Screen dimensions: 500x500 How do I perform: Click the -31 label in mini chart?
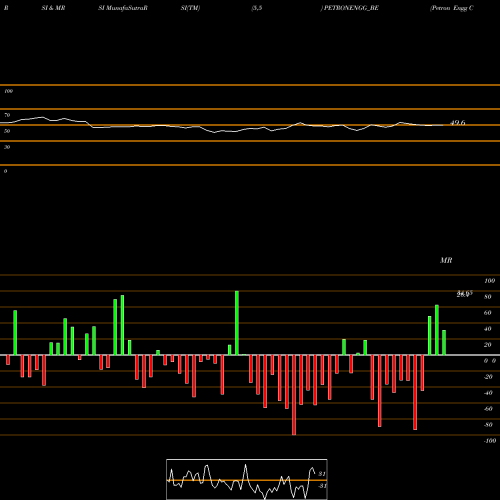pos(322,486)
